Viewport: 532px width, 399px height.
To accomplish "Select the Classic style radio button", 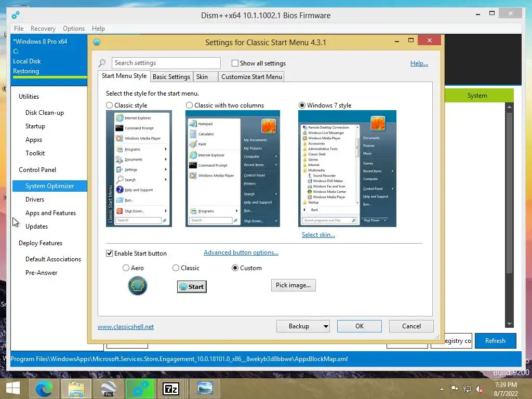I will (x=109, y=105).
